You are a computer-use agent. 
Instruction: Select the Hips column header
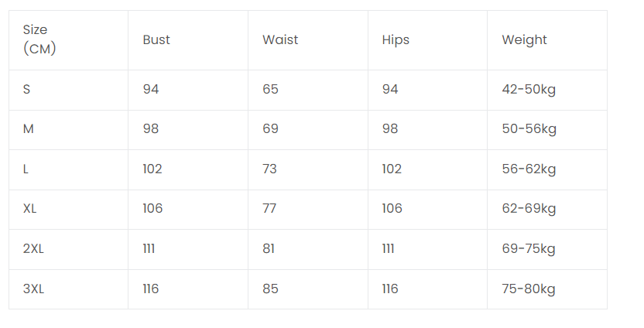click(x=396, y=40)
